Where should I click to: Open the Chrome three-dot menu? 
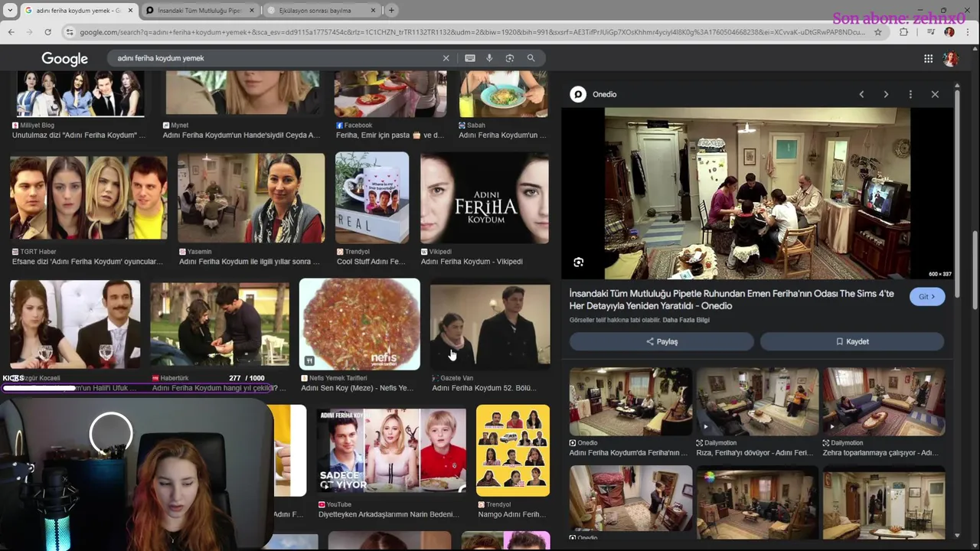[x=968, y=32]
